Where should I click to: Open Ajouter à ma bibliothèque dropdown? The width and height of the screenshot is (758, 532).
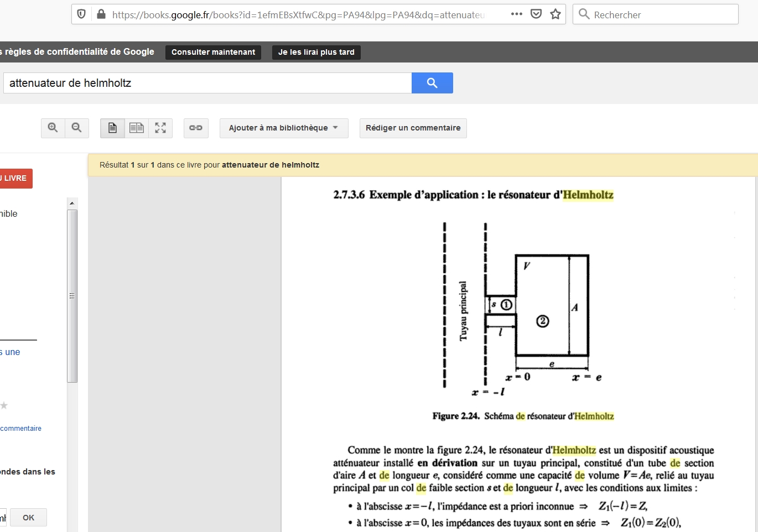click(284, 128)
